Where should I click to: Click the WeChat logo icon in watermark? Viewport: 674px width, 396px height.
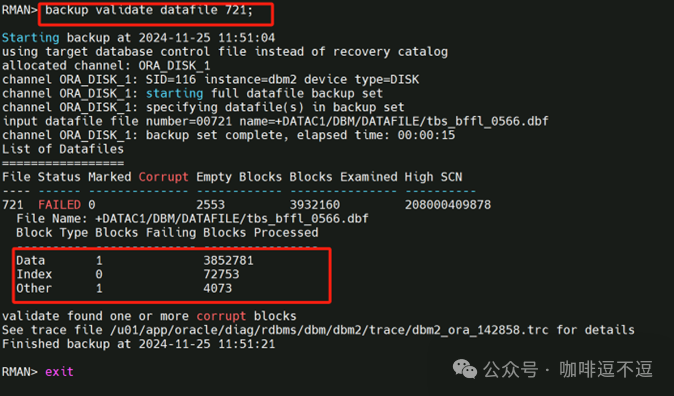coord(465,369)
